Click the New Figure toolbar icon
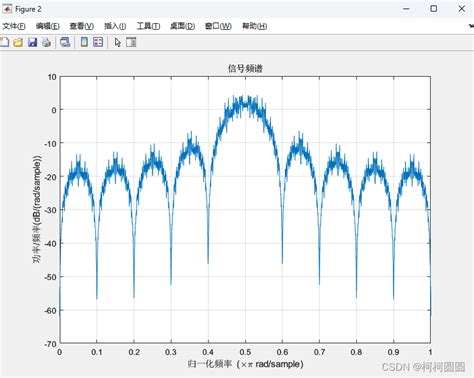This screenshot has height=378, width=474. [4, 42]
